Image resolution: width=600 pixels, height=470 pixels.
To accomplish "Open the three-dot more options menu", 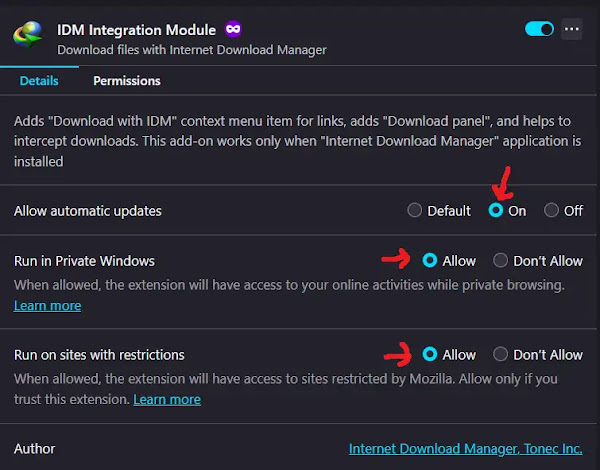I will [x=572, y=29].
